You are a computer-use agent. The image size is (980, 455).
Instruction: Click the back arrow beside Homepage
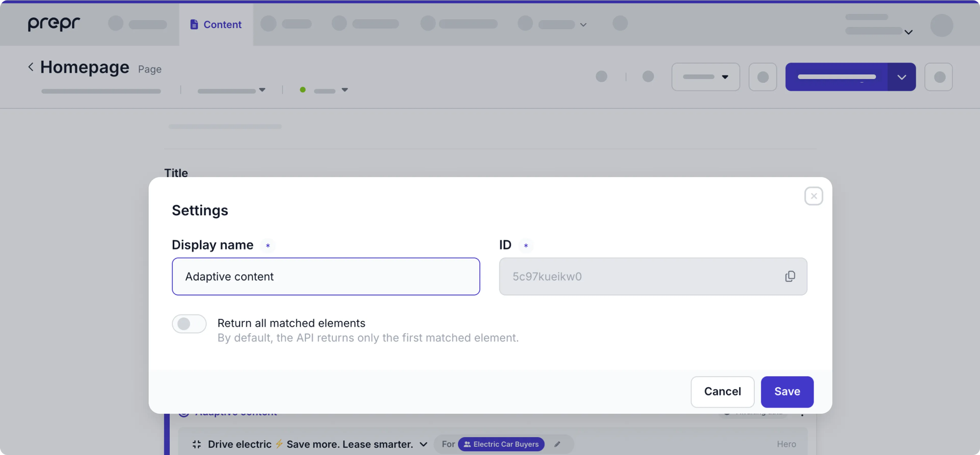click(x=31, y=67)
